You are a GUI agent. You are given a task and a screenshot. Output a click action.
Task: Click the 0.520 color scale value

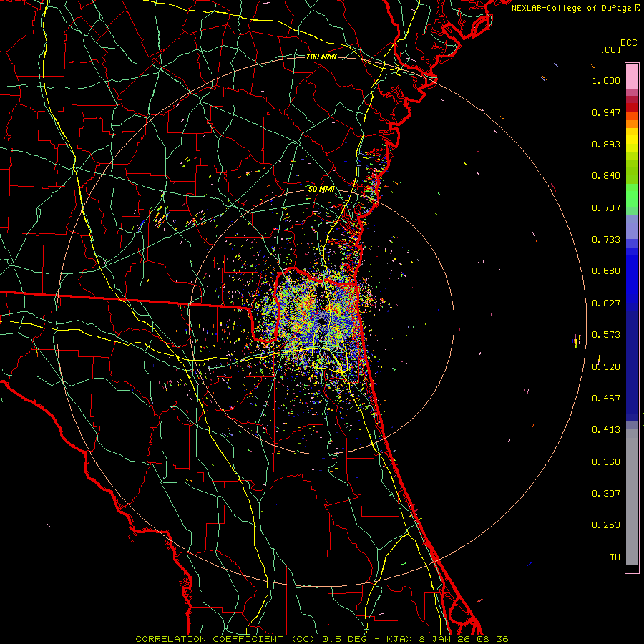pyautogui.click(x=606, y=367)
